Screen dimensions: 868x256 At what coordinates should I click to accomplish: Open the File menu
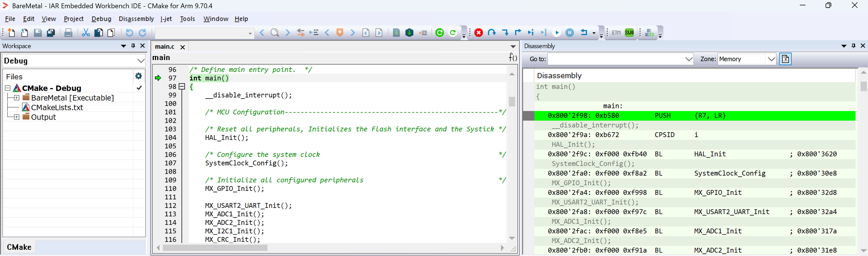(10, 19)
